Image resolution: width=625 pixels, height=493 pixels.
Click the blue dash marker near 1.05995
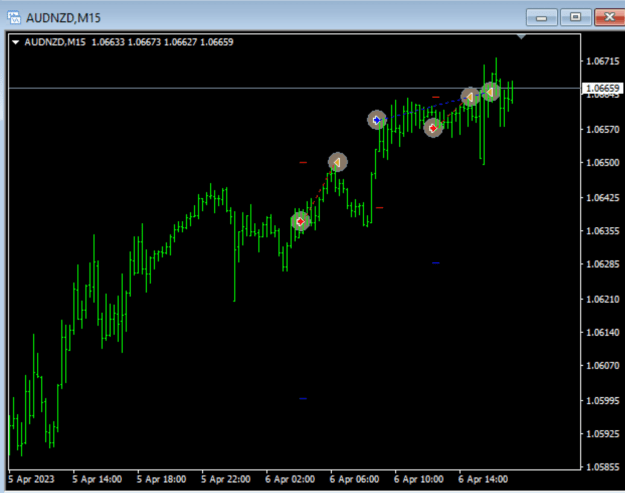(303, 398)
